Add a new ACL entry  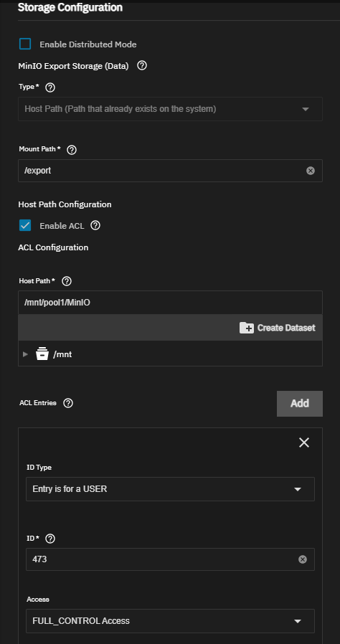[299, 403]
